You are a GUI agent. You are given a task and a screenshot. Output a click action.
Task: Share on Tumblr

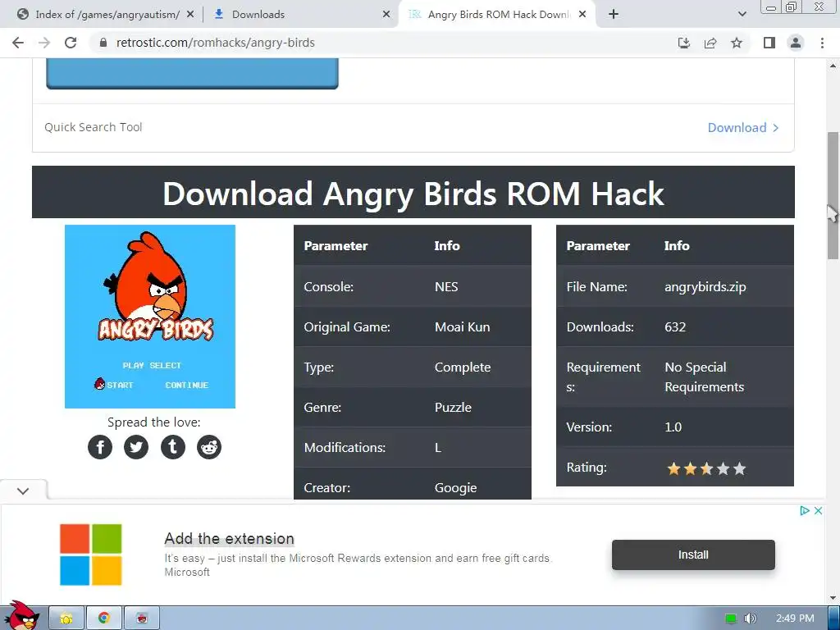point(172,447)
